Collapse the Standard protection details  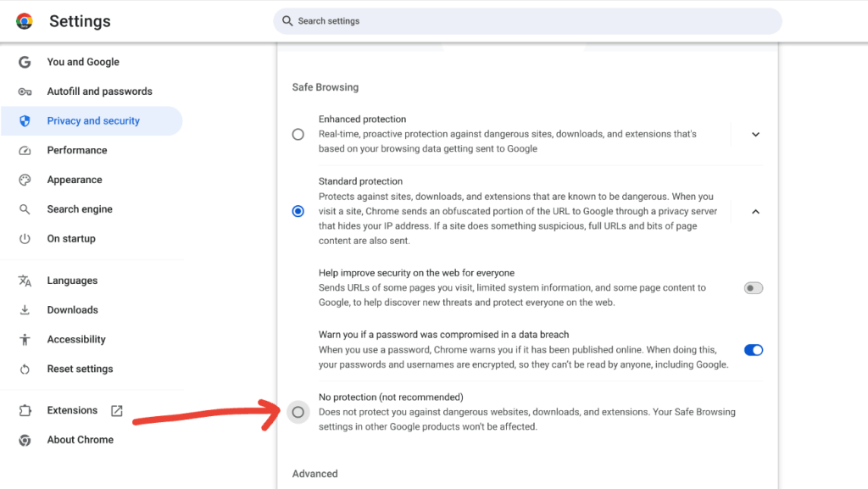click(x=754, y=211)
